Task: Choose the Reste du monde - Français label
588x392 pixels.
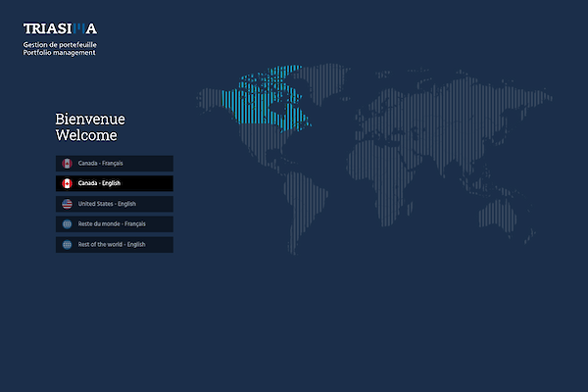Action: (113, 224)
